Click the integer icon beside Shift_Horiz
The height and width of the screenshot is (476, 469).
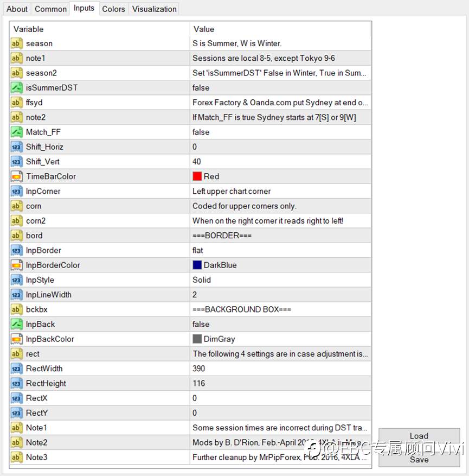pyautogui.click(x=16, y=147)
